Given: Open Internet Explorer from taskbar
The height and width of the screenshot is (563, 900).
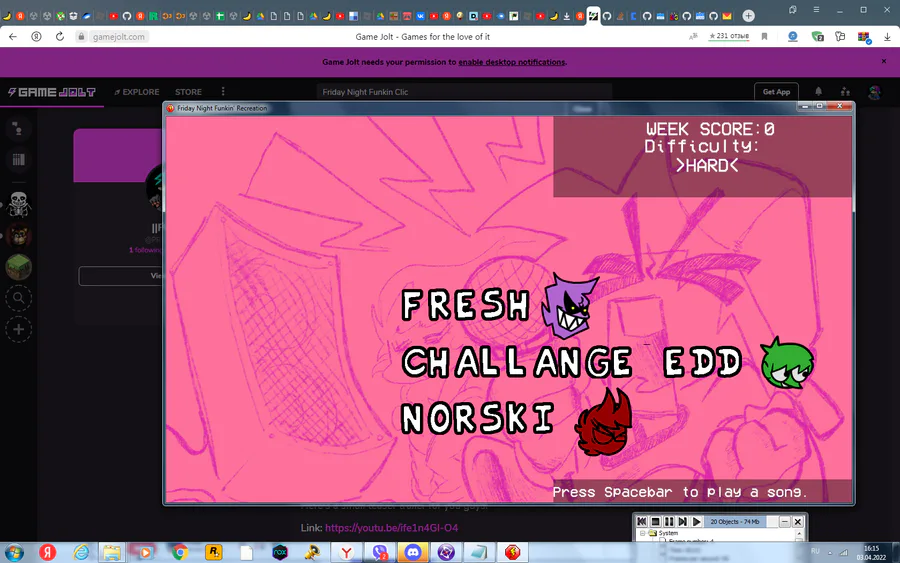Looking at the screenshot, I should [81, 552].
